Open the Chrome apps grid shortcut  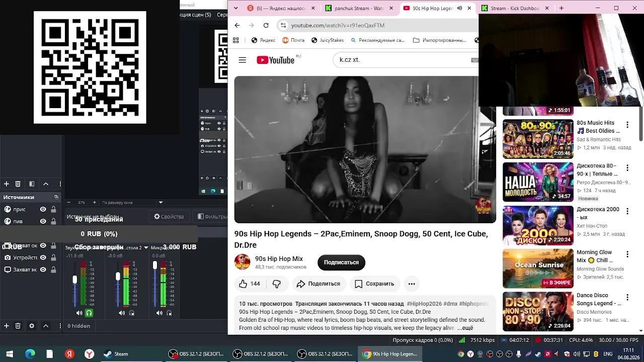click(x=235, y=40)
